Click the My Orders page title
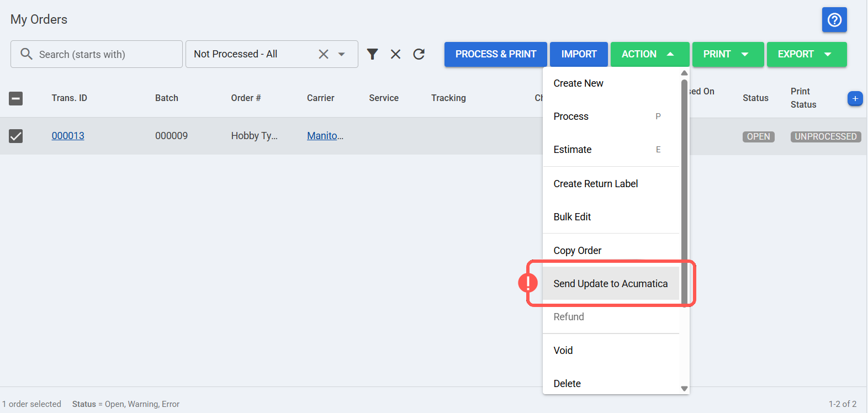868x413 pixels. tap(39, 19)
